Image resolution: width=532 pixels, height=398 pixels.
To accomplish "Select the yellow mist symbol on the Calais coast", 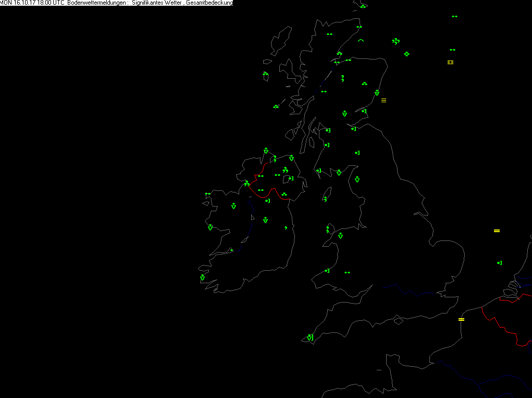I will click(x=461, y=320).
